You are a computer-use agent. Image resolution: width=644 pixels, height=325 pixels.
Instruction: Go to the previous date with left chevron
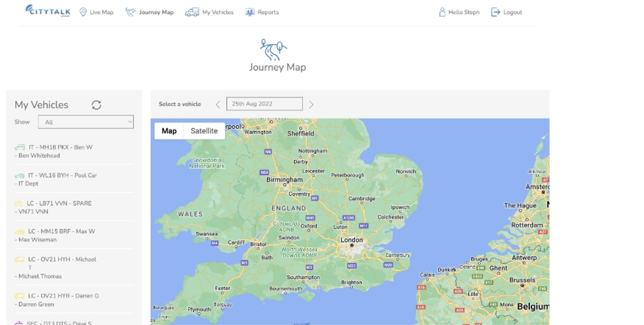[x=218, y=104]
